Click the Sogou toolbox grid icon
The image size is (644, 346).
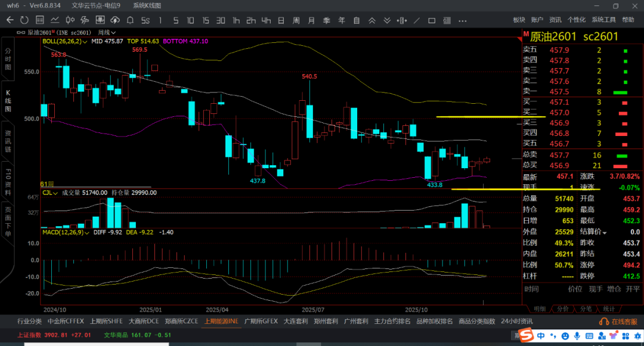point(626,336)
